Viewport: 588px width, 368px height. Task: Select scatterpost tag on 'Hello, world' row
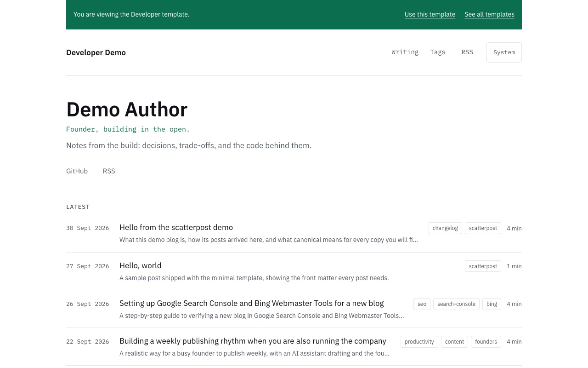[483, 266]
